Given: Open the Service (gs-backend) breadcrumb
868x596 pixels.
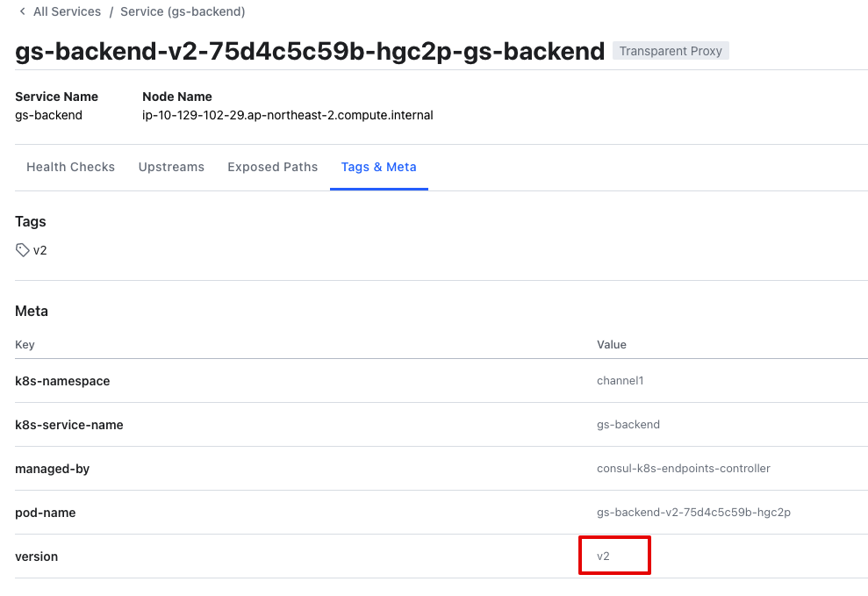Looking at the screenshot, I should tap(183, 12).
